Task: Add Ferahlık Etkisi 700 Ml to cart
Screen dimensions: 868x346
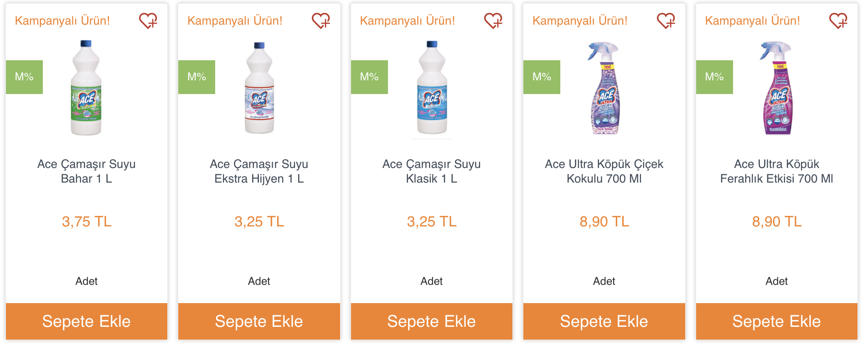Action: [x=777, y=321]
